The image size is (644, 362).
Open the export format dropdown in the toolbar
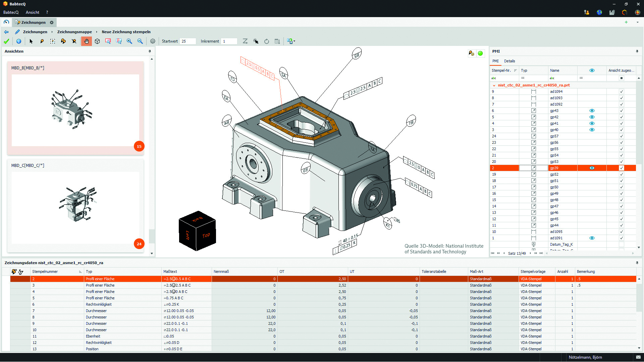294,41
